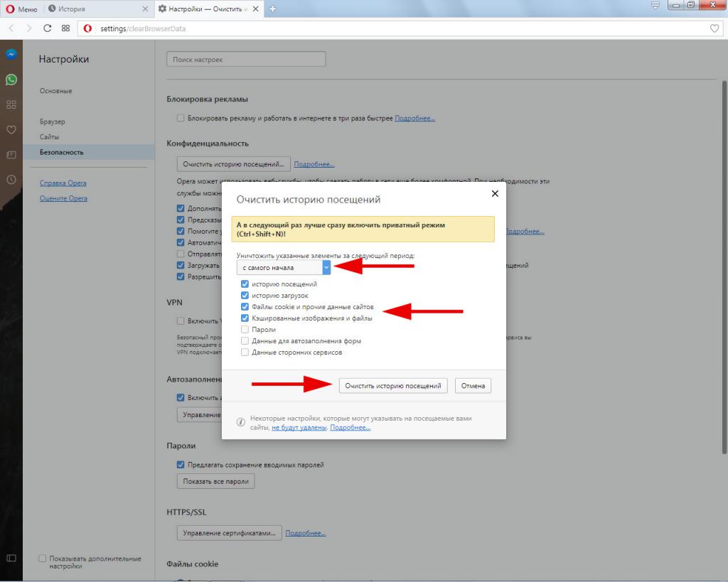Click the Поиск настроек search field

[x=246, y=60]
